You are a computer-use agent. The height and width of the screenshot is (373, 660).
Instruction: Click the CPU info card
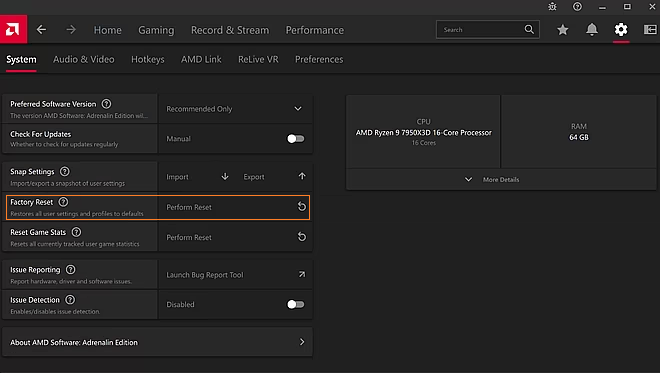click(x=423, y=132)
